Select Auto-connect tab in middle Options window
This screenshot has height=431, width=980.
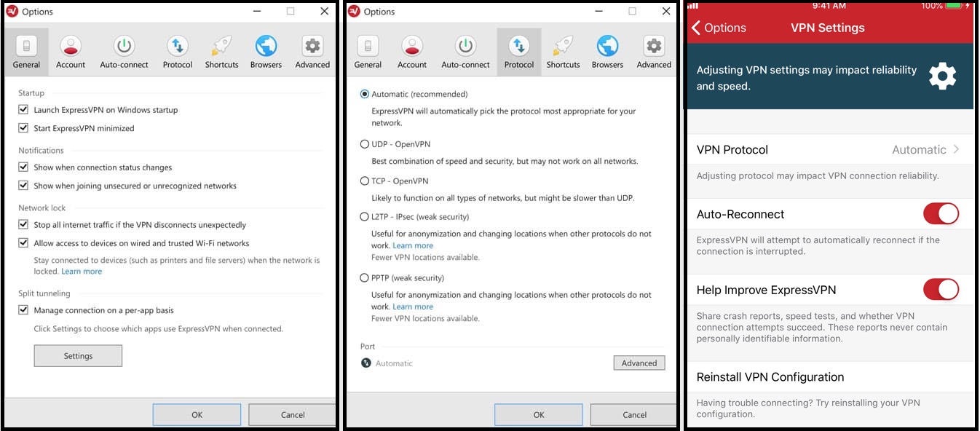pyautogui.click(x=465, y=52)
